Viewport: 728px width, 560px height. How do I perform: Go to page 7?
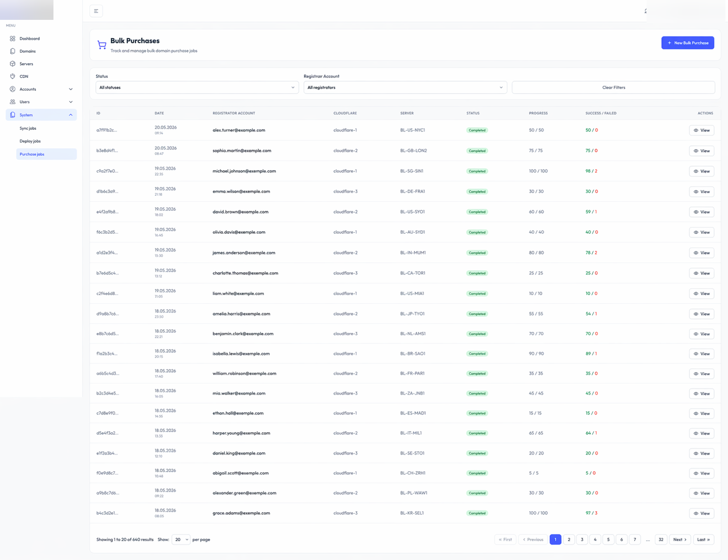click(635, 540)
